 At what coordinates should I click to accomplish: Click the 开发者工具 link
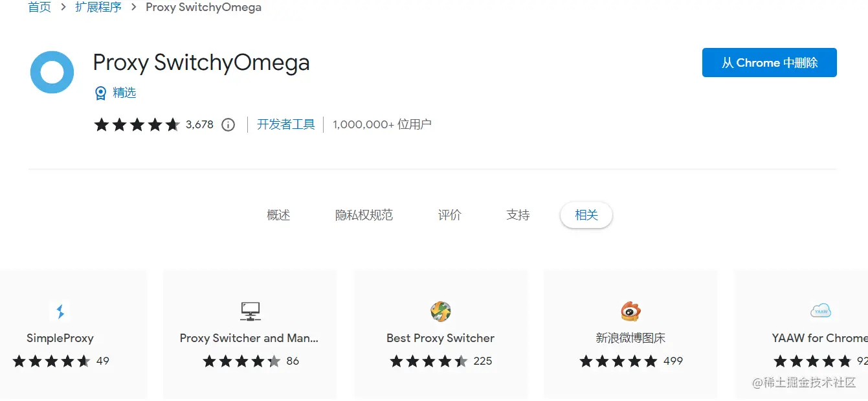click(285, 124)
